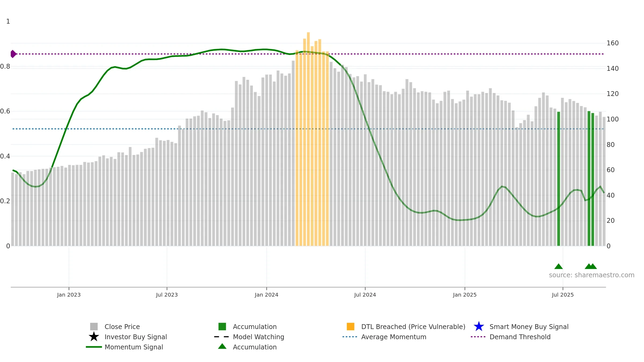Click the orange DTL Breached legend square

click(350, 326)
